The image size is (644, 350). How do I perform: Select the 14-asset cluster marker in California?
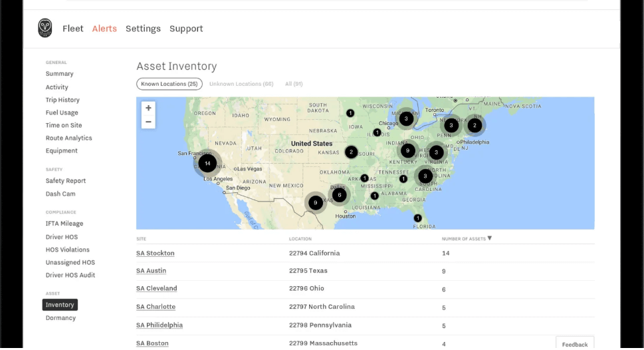(x=207, y=163)
